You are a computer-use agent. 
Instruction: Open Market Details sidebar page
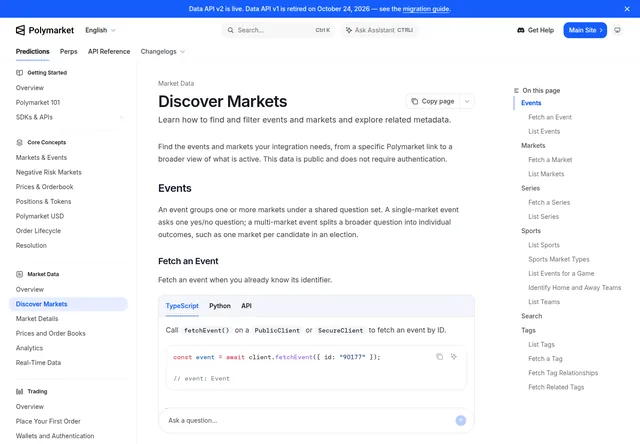(37, 319)
